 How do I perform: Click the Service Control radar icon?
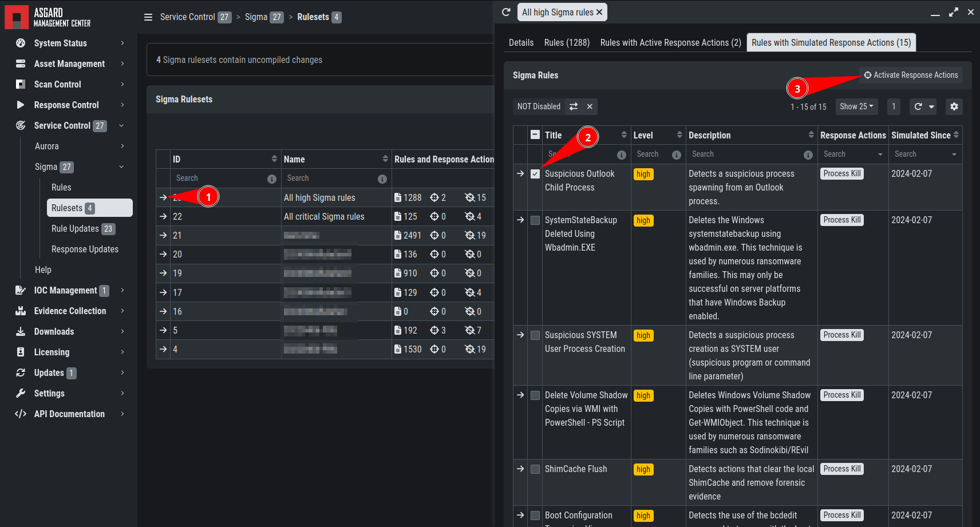pos(21,125)
